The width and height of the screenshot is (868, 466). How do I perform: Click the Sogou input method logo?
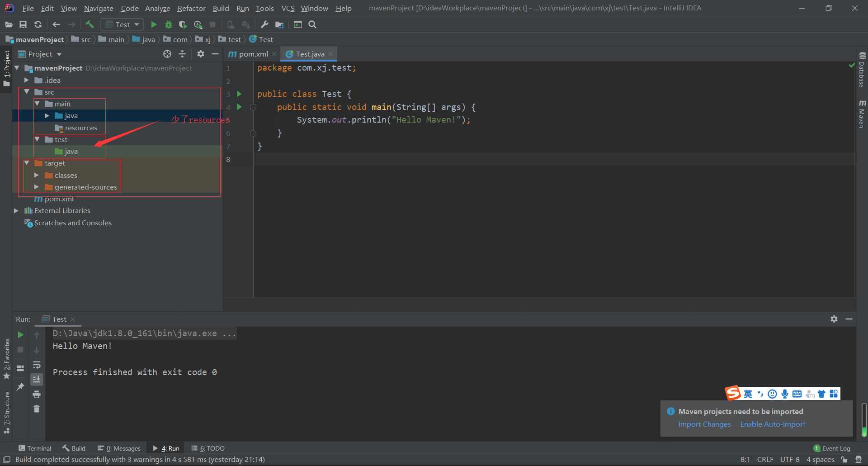pos(733,393)
